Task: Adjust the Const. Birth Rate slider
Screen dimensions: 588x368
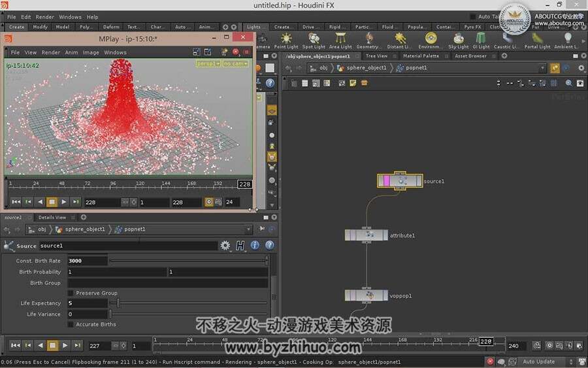Action: [189, 260]
